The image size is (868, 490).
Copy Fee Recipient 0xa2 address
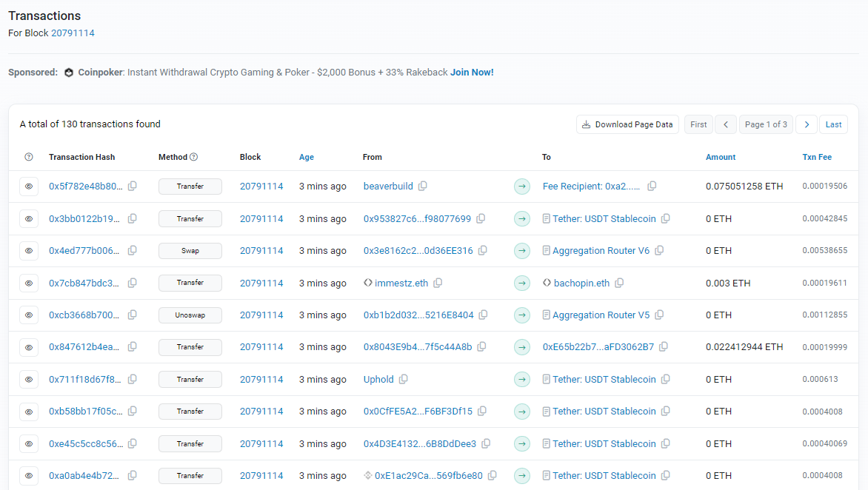(x=652, y=186)
